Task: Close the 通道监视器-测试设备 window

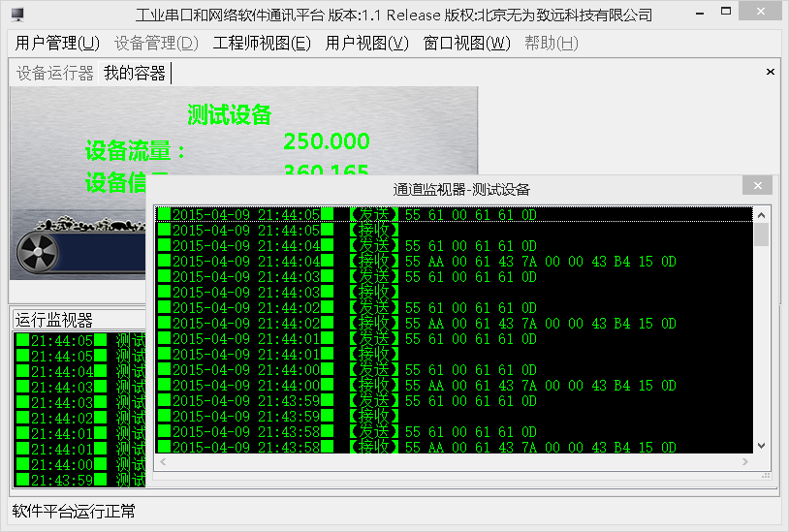Action: [x=757, y=185]
